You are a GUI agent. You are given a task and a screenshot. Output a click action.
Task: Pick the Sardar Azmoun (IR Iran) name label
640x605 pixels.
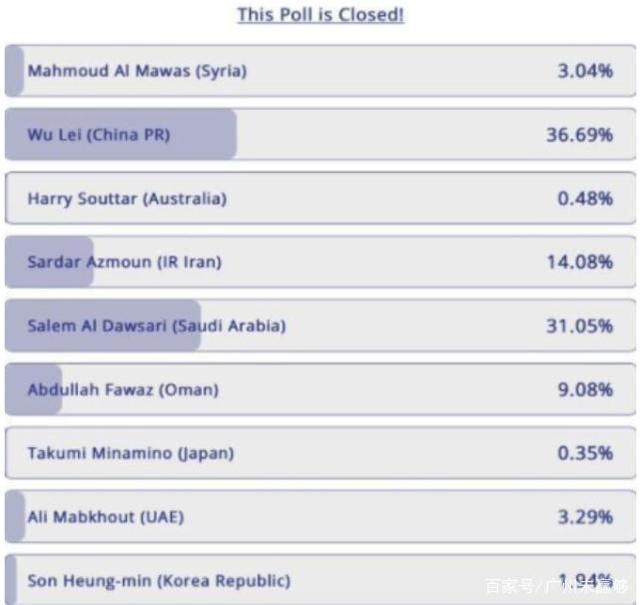click(125, 262)
